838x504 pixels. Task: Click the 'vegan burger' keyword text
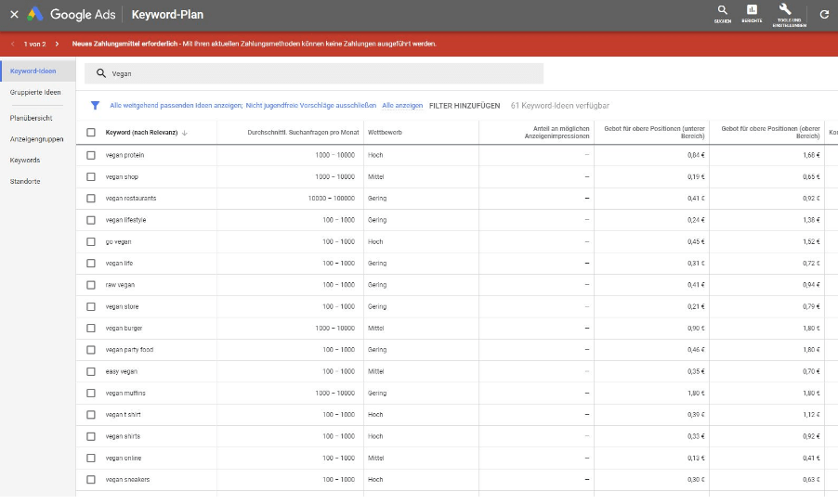(124, 328)
